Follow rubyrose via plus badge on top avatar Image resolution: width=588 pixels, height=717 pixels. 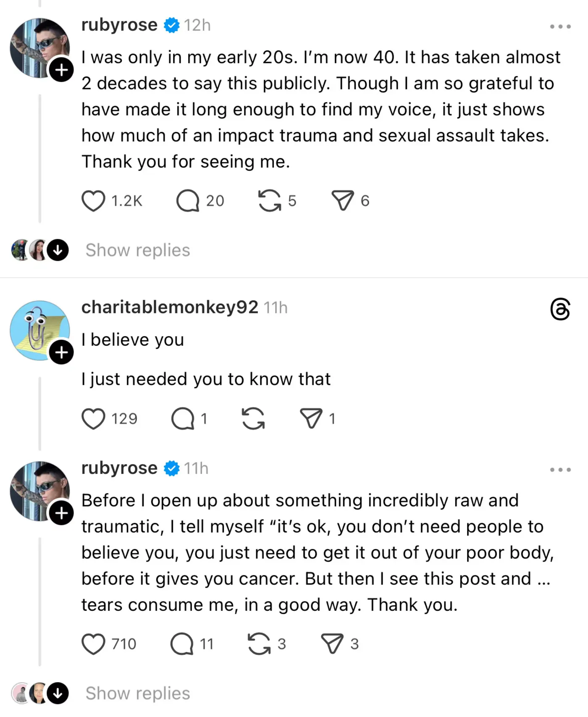[61, 70]
